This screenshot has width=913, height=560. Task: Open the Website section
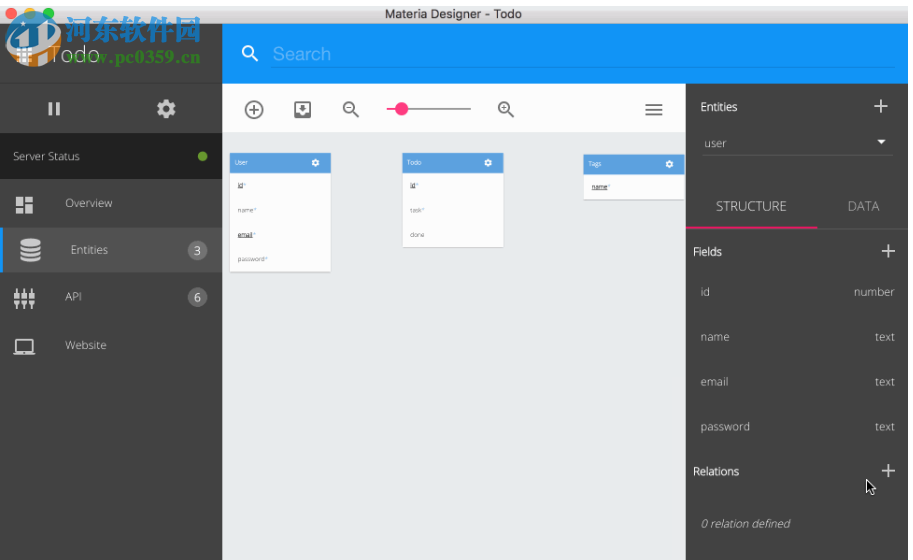111,345
